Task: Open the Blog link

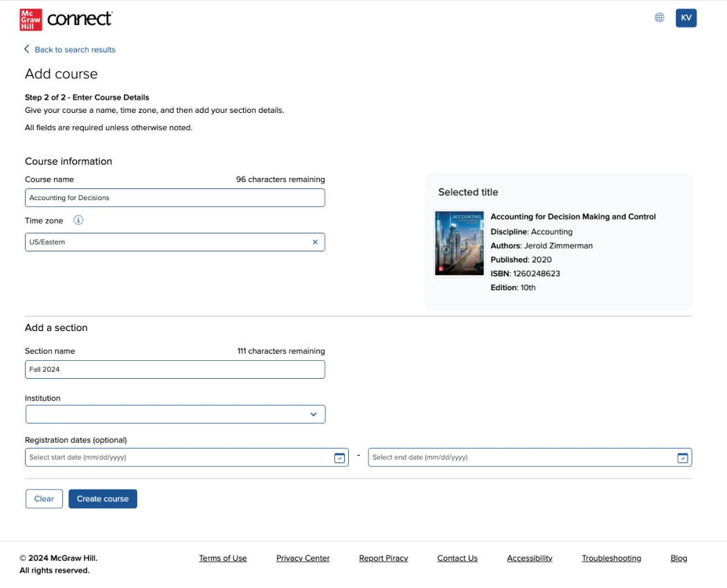Action: coord(679,558)
